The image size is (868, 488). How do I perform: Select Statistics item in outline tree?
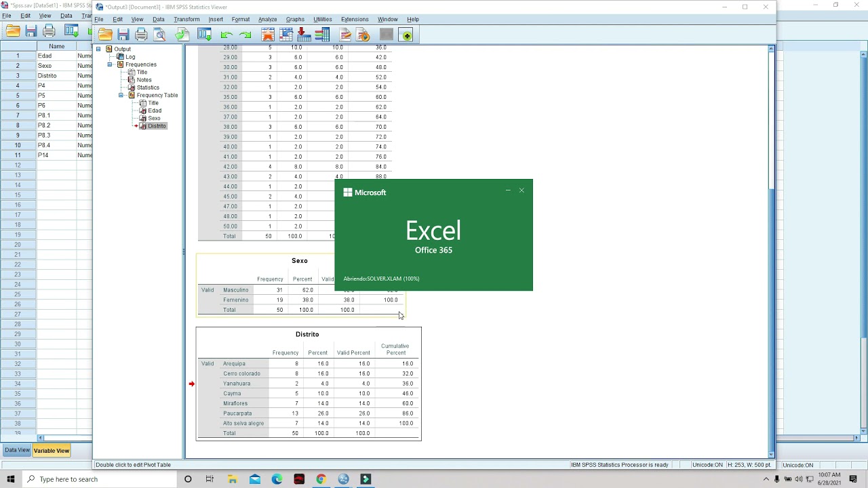(x=148, y=87)
